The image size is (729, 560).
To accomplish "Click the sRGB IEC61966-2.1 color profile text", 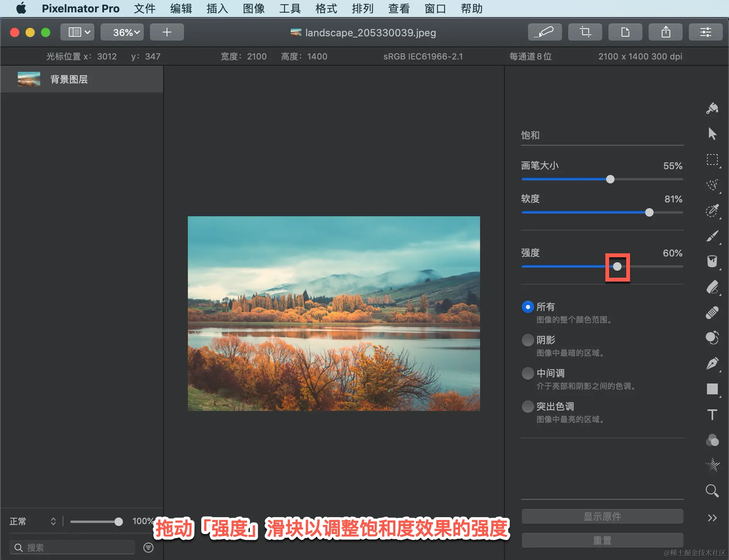I will click(423, 56).
